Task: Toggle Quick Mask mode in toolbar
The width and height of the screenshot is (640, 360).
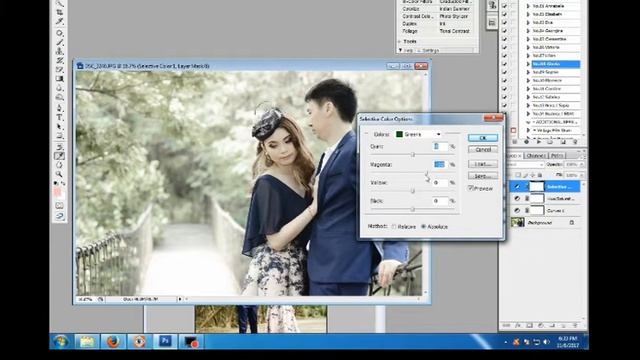Action: pyautogui.click(x=60, y=205)
